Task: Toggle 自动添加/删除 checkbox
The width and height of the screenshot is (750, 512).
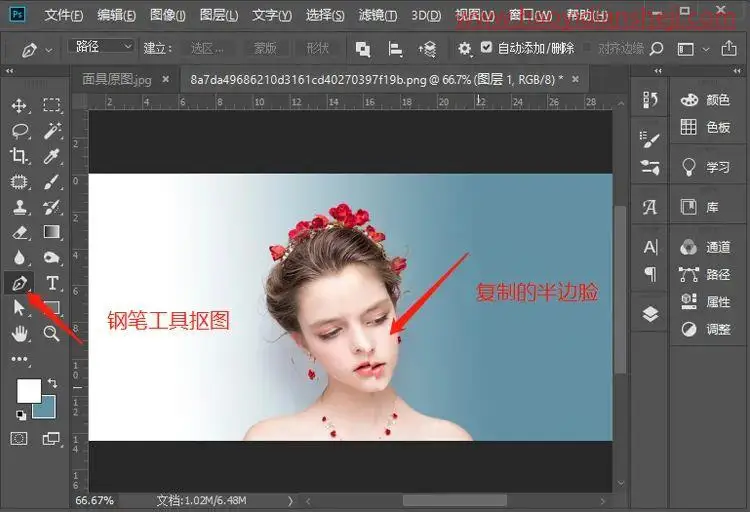Action: coord(486,47)
